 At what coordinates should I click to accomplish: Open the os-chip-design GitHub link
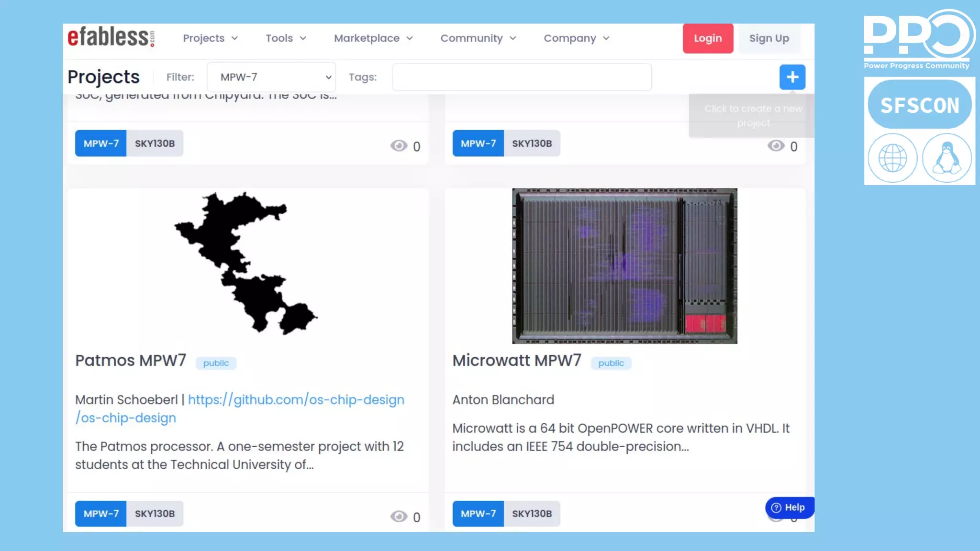coord(296,400)
